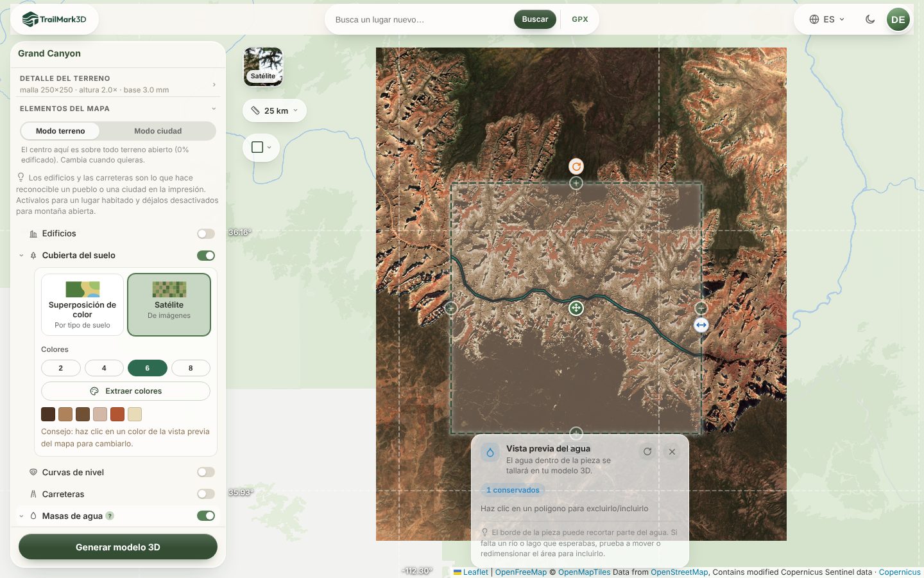Choose Superposición de color option
This screenshot has width=924, height=578.
[x=82, y=304]
